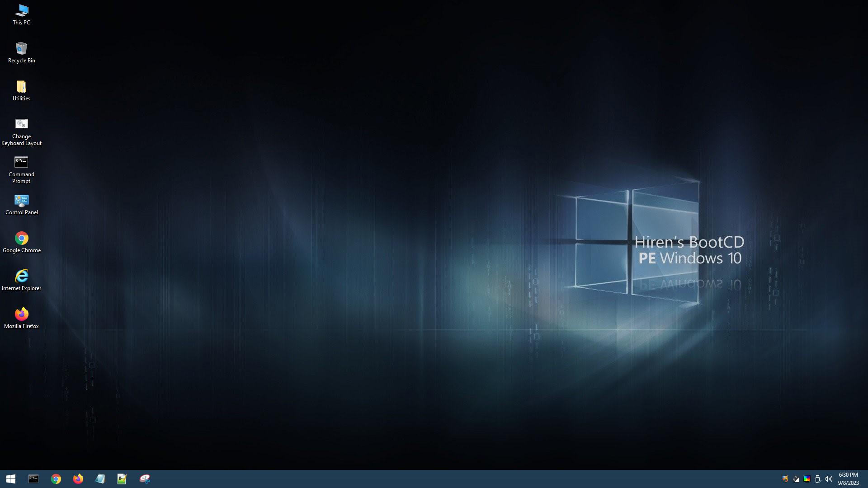
Task: Open Control Panel from the desktop
Action: tap(21, 200)
